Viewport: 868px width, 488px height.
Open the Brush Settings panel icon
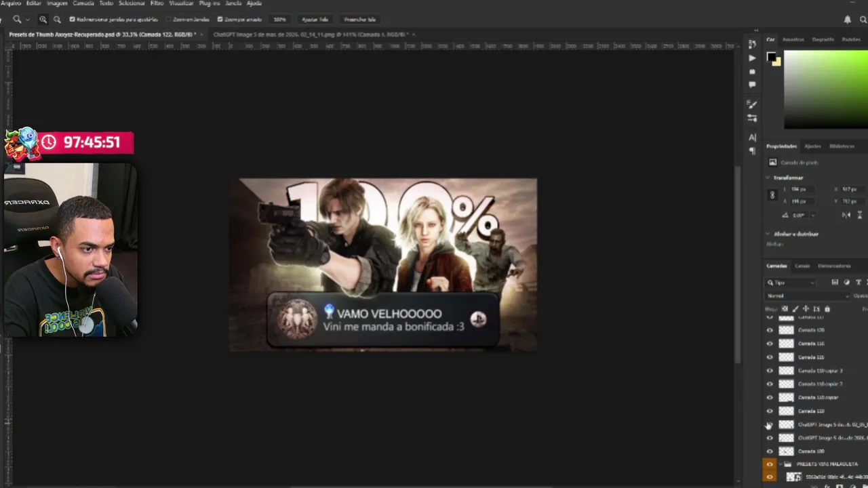click(752, 104)
